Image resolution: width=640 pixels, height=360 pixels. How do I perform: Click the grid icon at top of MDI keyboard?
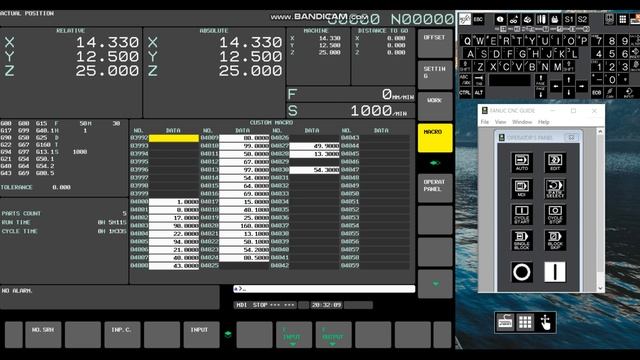622,19
